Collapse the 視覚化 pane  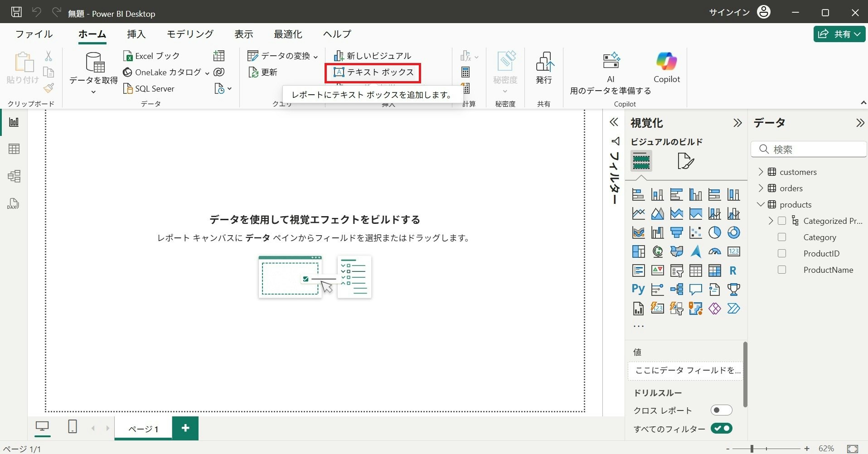click(x=737, y=123)
